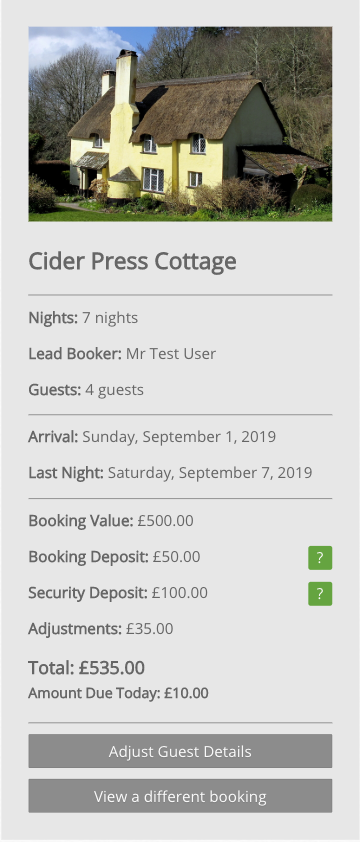Viewport: 360px width, 842px height.
Task: Click the Guests: 4 guests row
Action: 86,390
